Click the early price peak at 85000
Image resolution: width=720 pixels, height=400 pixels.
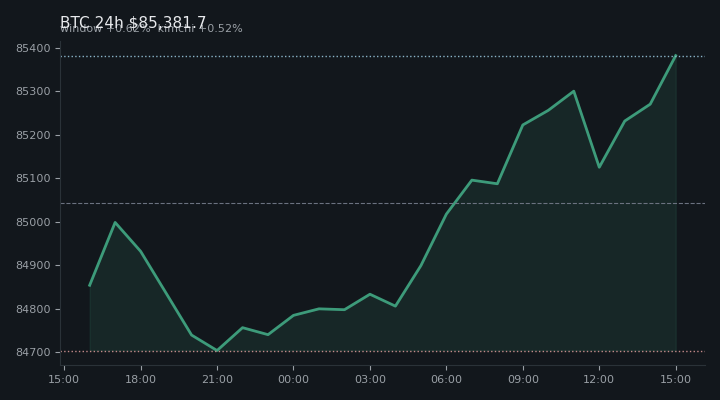[115, 222]
